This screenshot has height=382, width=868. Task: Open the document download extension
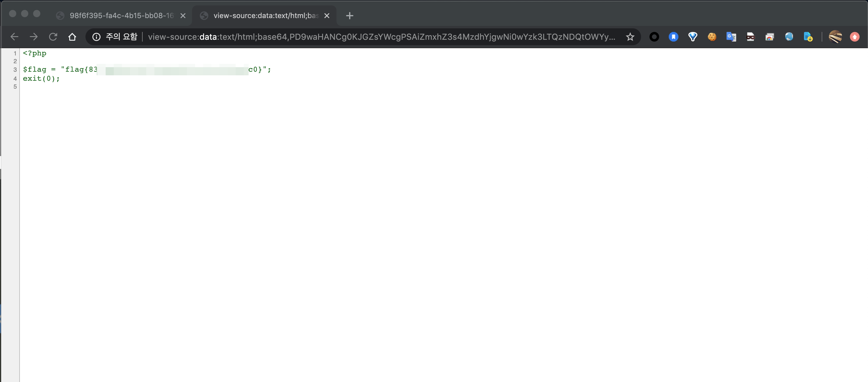[808, 37]
